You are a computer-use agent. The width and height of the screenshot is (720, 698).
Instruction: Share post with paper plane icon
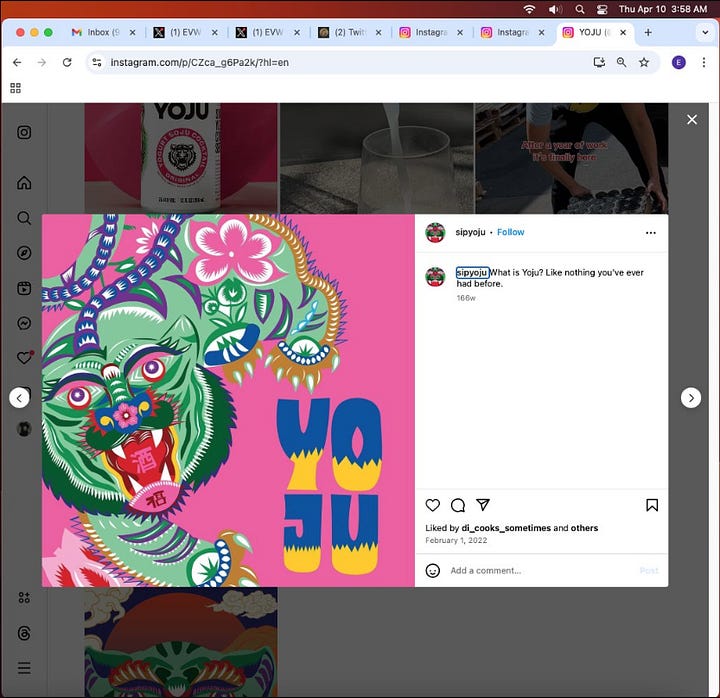click(x=483, y=505)
